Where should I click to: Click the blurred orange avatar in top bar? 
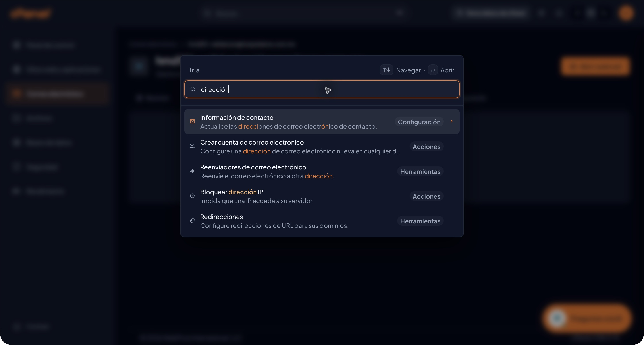point(626,13)
